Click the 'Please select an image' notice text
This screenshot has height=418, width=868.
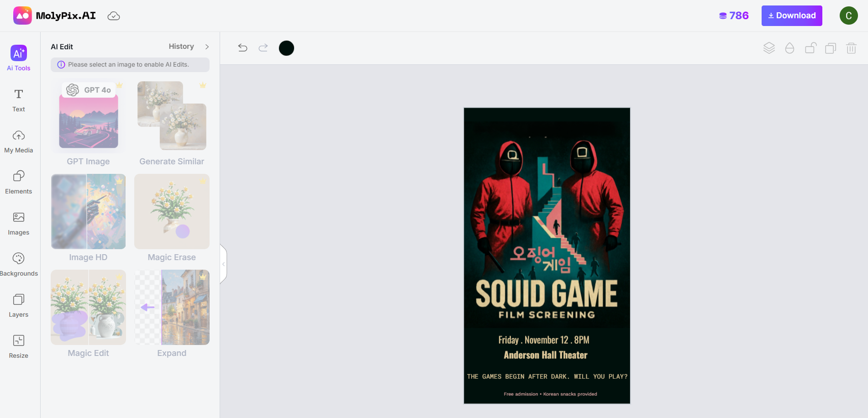(x=128, y=65)
